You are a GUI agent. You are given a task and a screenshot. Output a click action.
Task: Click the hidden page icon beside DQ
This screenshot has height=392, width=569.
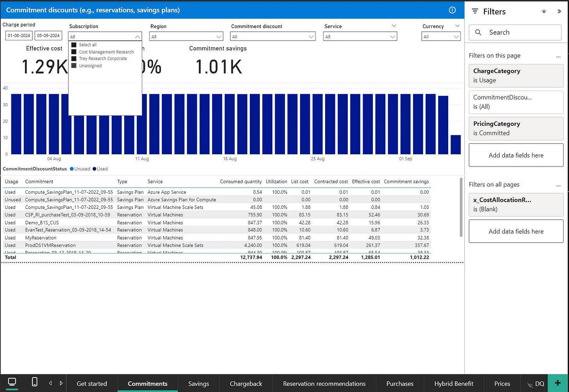(530, 385)
